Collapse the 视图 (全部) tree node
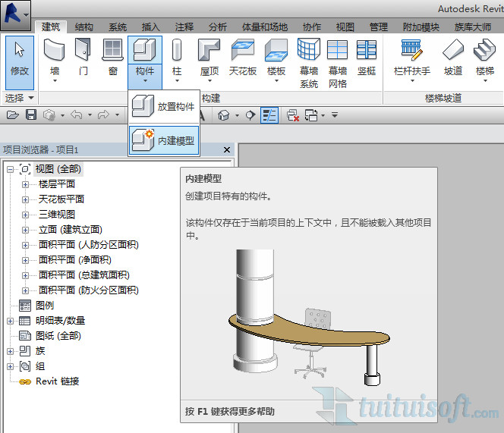 (10, 169)
